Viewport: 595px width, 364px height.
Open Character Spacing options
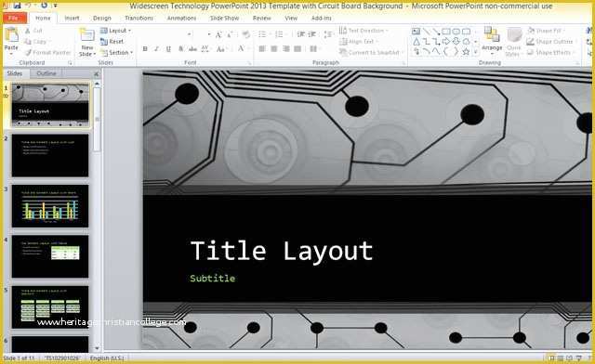205,48
